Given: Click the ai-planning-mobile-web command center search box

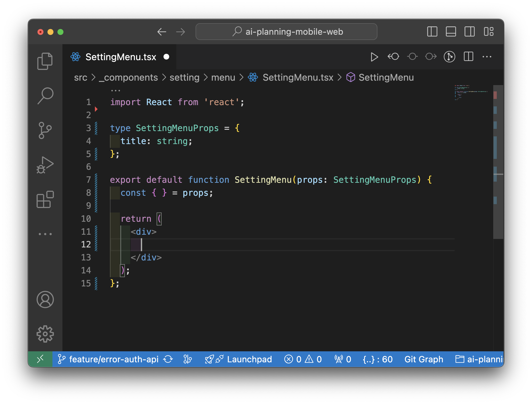Looking at the screenshot, I should coord(286,32).
